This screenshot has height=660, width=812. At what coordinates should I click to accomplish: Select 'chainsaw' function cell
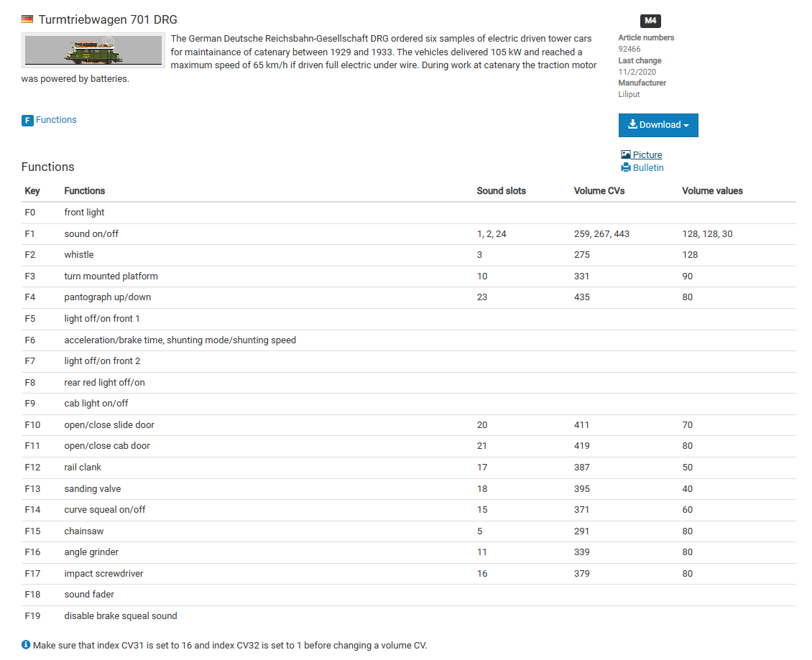click(x=84, y=531)
